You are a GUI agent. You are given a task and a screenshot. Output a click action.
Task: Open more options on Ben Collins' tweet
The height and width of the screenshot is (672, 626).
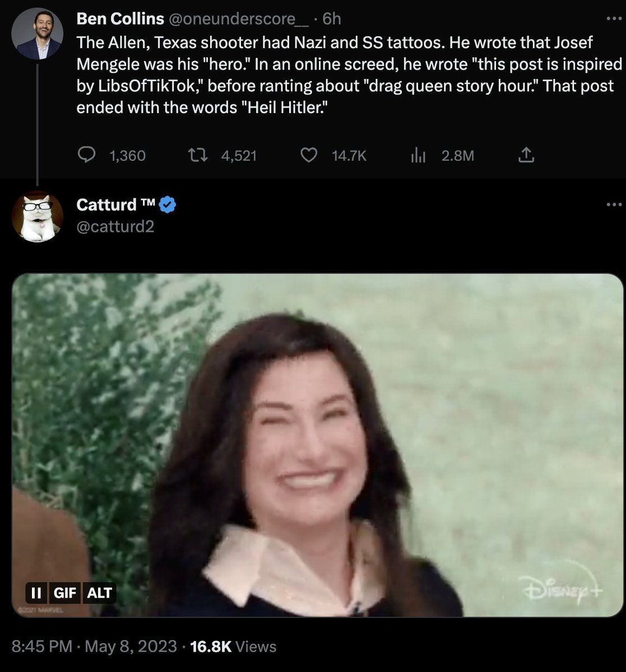pos(614,19)
